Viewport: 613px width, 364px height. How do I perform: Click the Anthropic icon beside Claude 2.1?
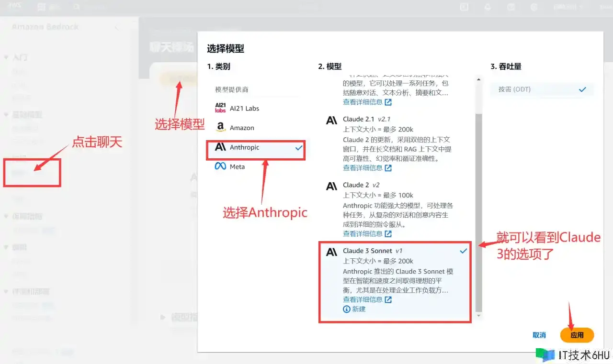[331, 120]
